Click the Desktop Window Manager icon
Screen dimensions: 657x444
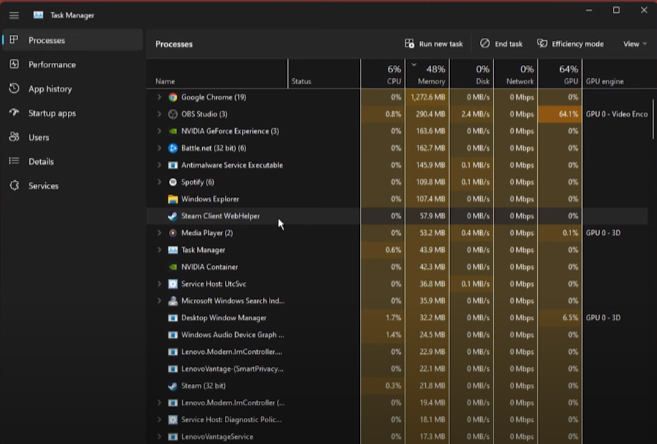(x=173, y=318)
